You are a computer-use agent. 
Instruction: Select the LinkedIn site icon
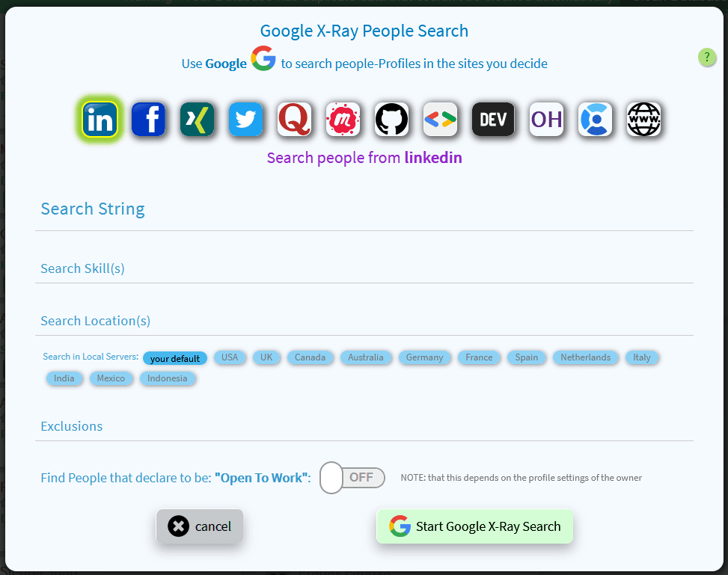click(100, 120)
